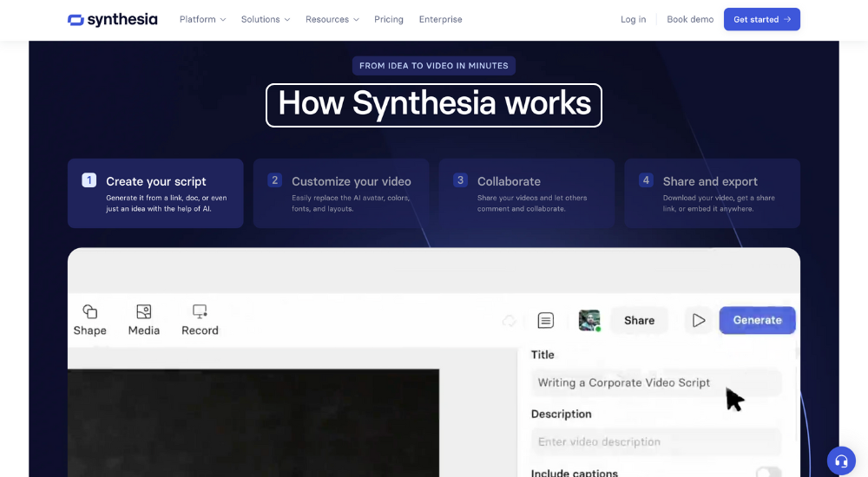Open the Pricing page
The image size is (868, 477).
click(389, 19)
